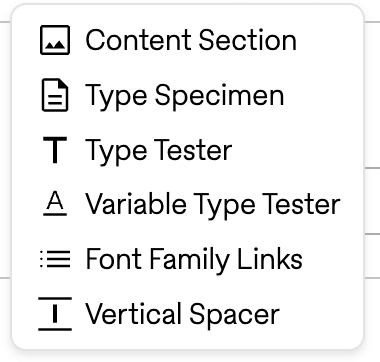Open the first menu item with picture icon
This screenshot has width=380, height=362.
click(188, 40)
